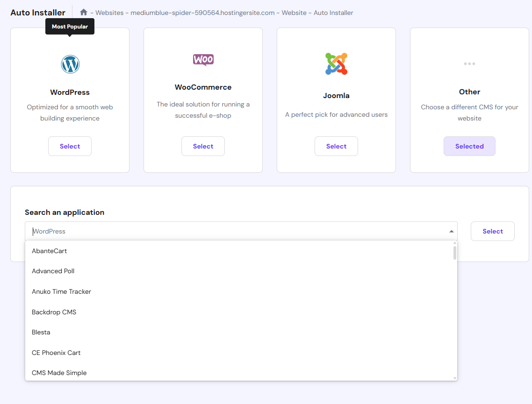
Task: Click the home icon in breadcrumb
Action: coord(84,13)
